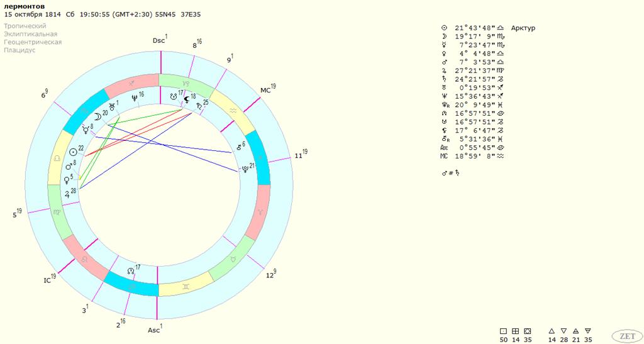
Task: Click the Плацидус house system label
Action: click(x=19, y=50)
